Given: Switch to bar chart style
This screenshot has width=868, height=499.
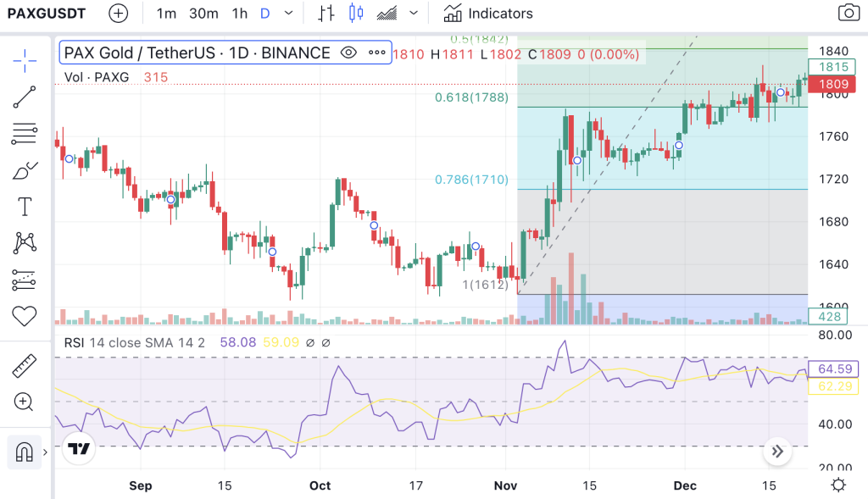Looking at the screenshot, I should (326, 14).
